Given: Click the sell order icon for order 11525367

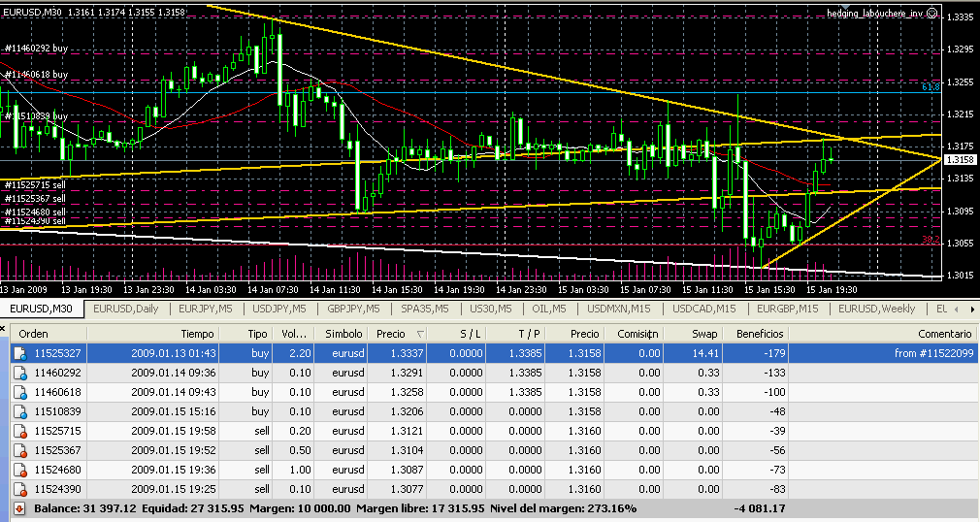Looking at the screenshot, I should (x=18, y=449).
